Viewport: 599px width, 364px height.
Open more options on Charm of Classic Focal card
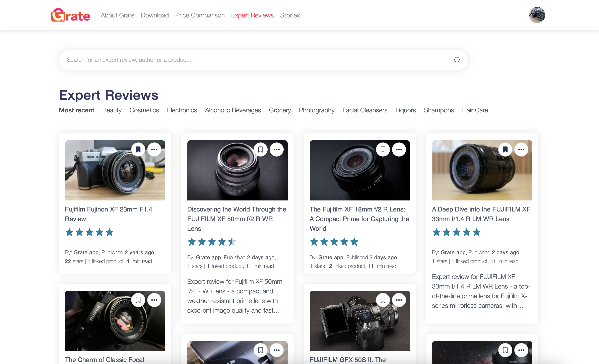154,300
